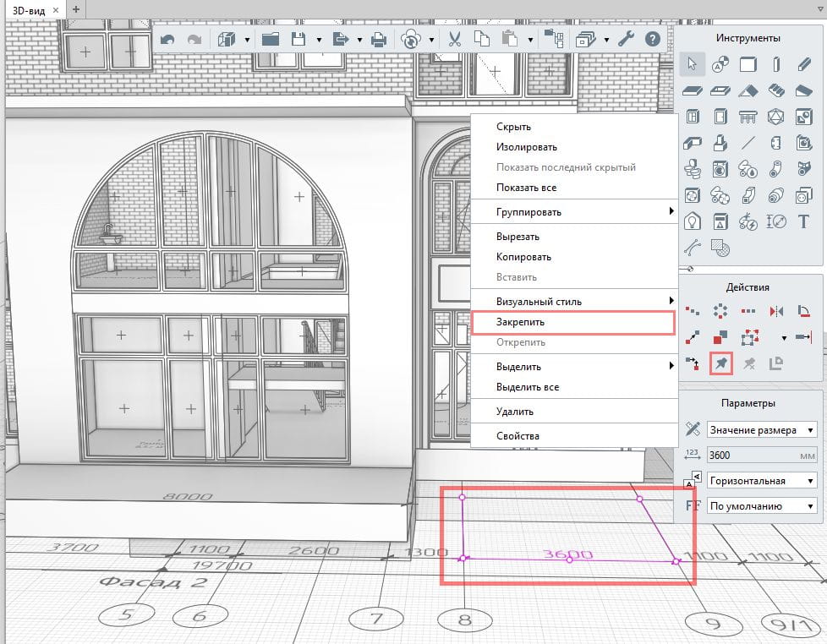Choose Свойства in the context menu
This screenshot has width=827, height=644.
pos(518,436)
